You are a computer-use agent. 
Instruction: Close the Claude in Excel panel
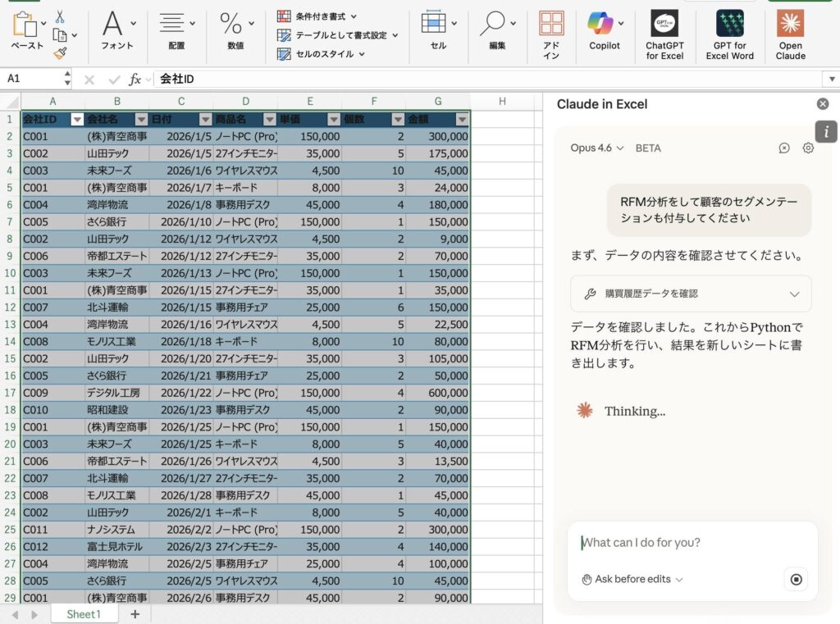(822, 104)
